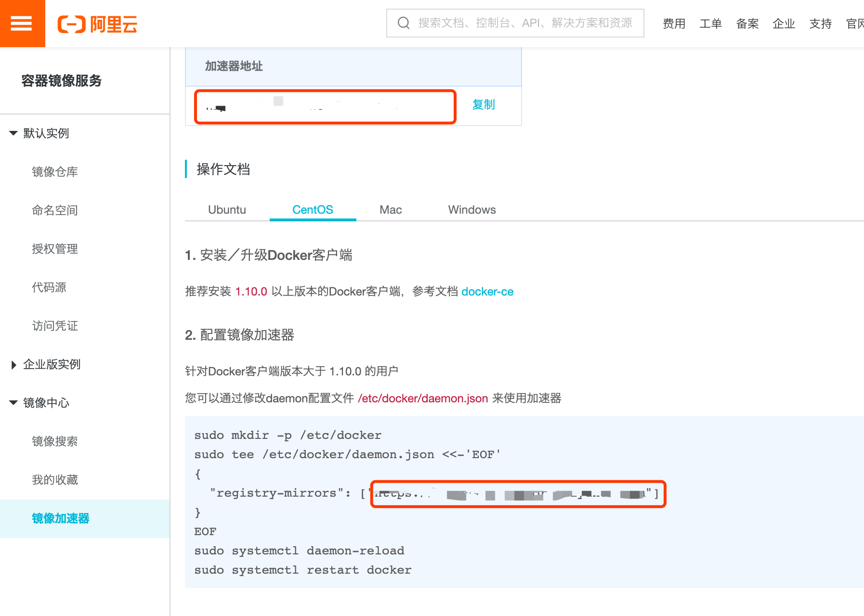This screenshot has height=616, width=864.
Task: Switch to the Ubuntu tab
Action: pos(226,209)
